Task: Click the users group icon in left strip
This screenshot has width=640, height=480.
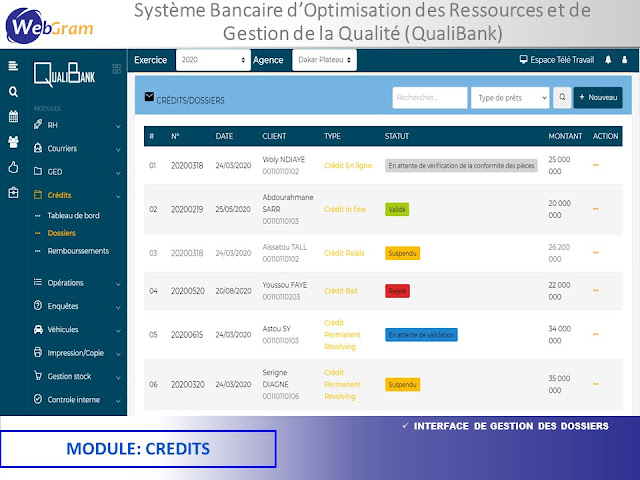Action: (13, 142)
